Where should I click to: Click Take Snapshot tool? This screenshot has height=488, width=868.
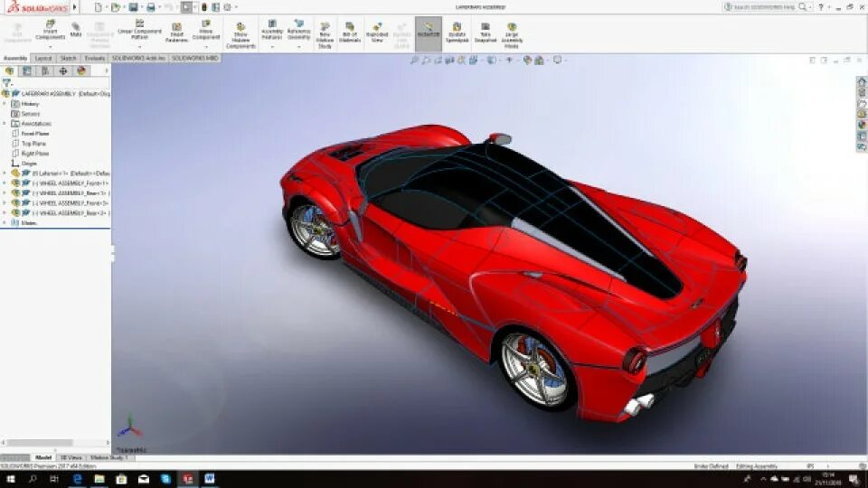click(486, 33)
